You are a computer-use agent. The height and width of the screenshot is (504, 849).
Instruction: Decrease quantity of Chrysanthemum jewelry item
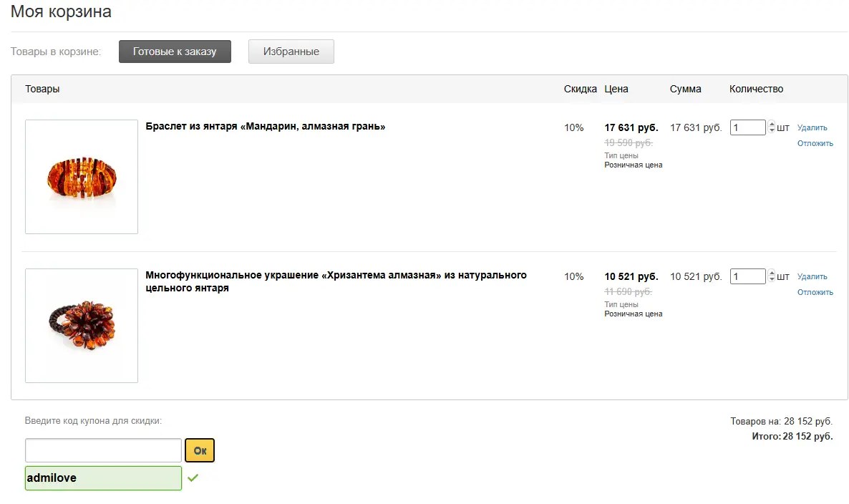coord(772,279)
